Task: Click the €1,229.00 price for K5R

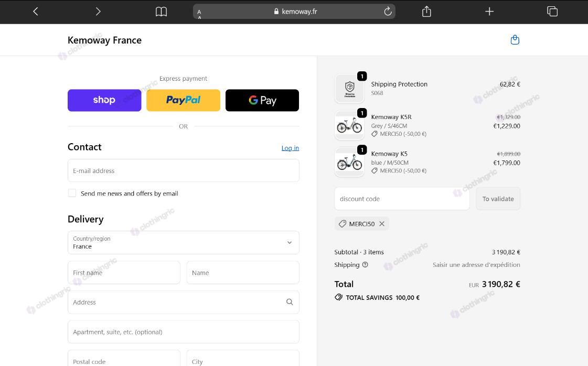Action: 507,126
